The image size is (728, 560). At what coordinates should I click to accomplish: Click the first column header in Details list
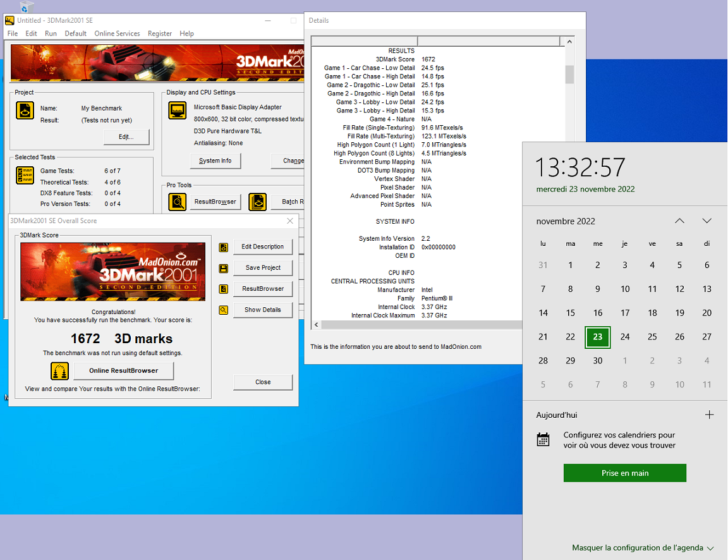pos(365,41)
